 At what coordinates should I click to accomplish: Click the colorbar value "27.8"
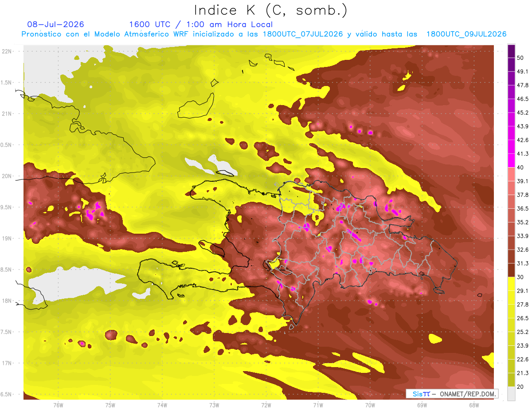click(523, 304)
